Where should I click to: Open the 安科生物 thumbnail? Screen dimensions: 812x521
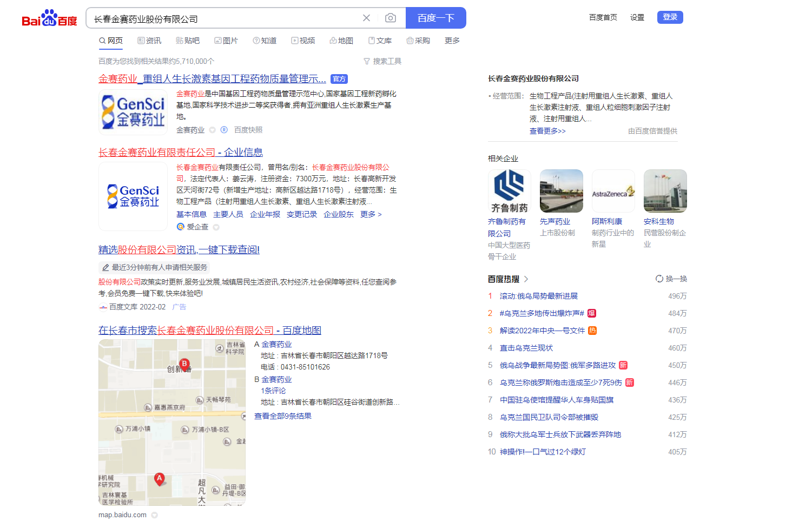pos(665,191)
